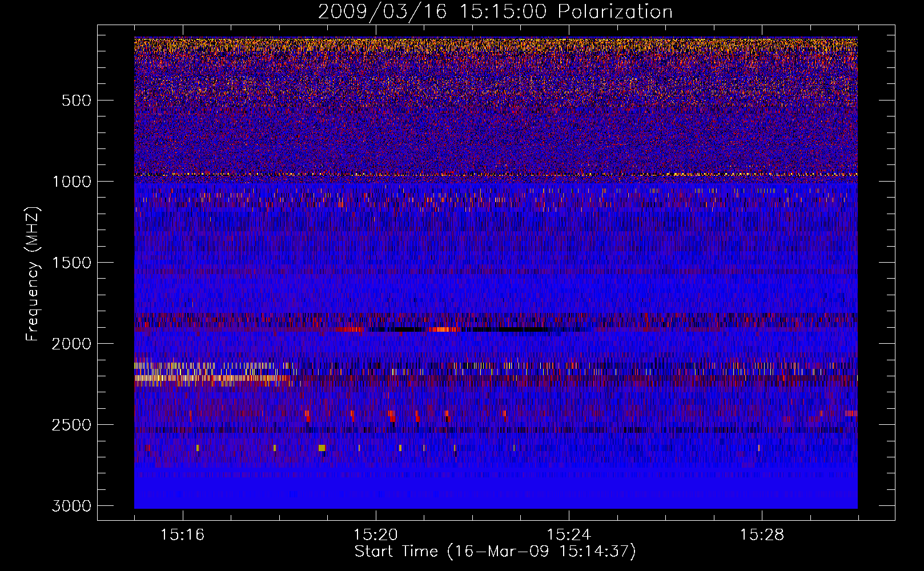Click the bright yellow band near 2200 MHz
The height and width of the screenshot is (571, 924).
point(211,377)
